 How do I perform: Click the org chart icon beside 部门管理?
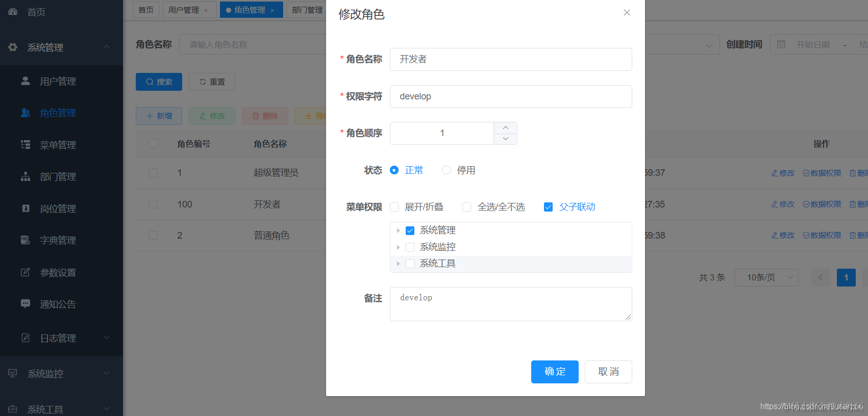pyautogui.click(x=26, y=176)
